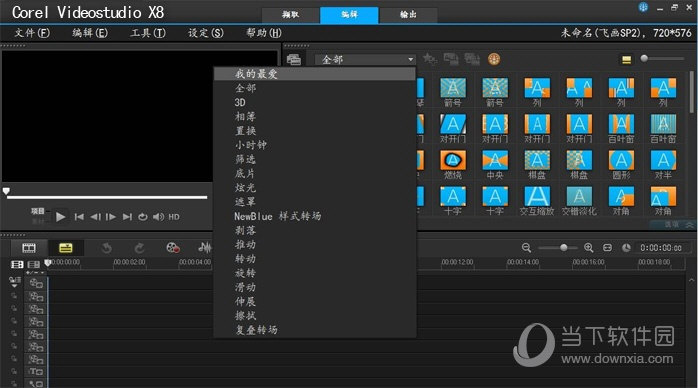The image size is (698, 388).
Task: Open add/remove chapter point dropdown
Action: pyautogui.click(x=35, y=272)
